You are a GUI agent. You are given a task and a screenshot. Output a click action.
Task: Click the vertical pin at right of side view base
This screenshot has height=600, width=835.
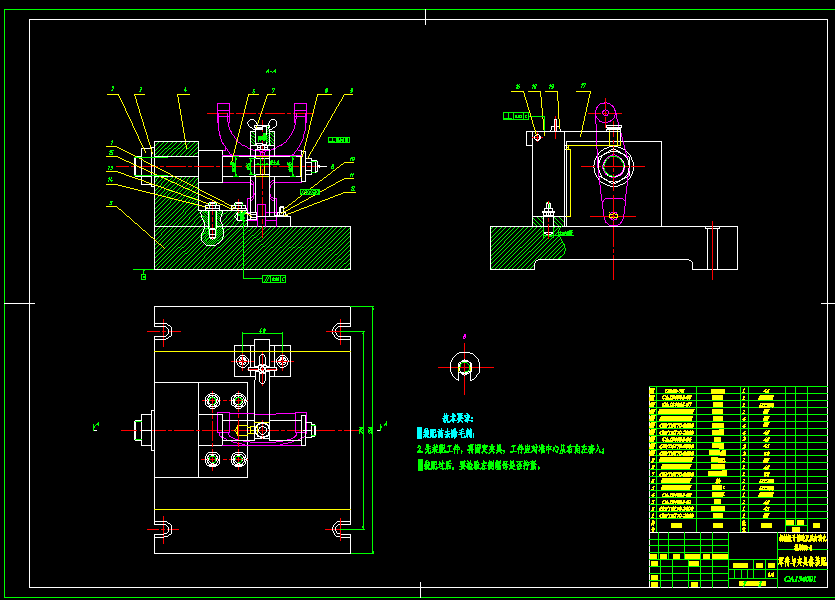(713, 248)
